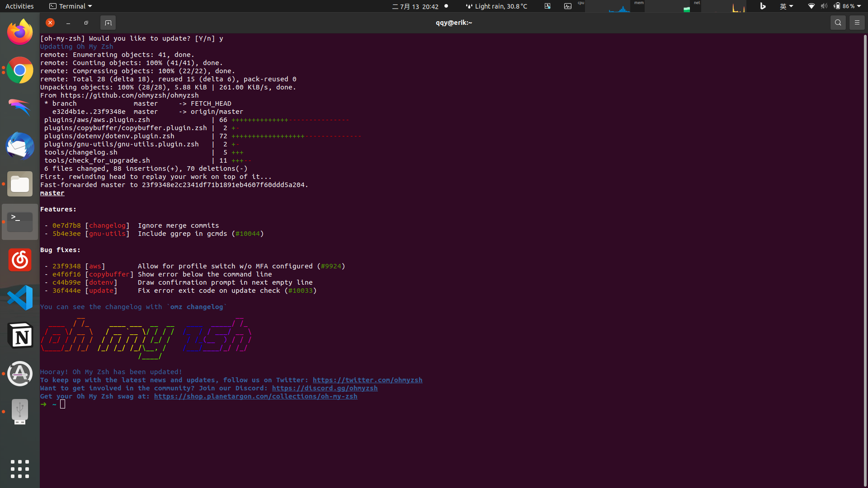Click the terminal title qqy@erik:~

tap(453, 23)
